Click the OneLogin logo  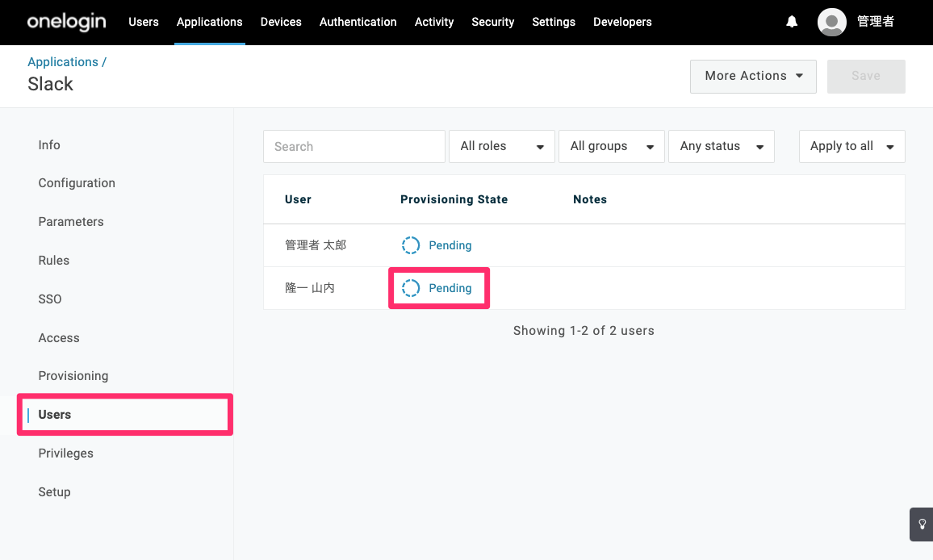tap(67, 22)
